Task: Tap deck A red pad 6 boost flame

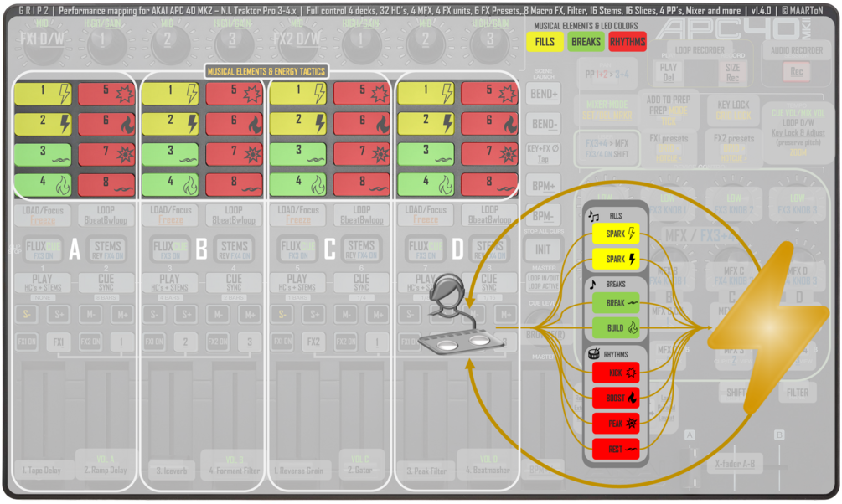Action: pos(106,124)
